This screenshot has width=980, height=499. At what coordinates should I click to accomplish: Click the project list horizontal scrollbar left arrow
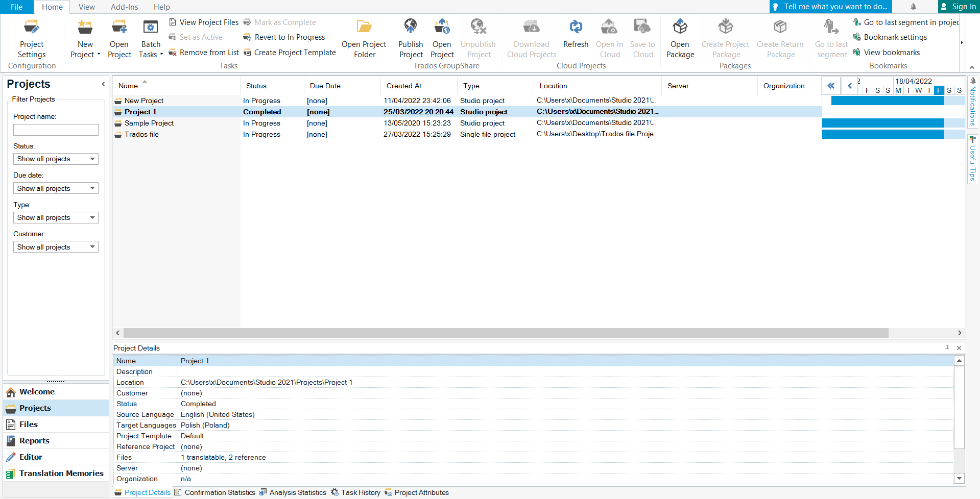(x=118, y=333)
